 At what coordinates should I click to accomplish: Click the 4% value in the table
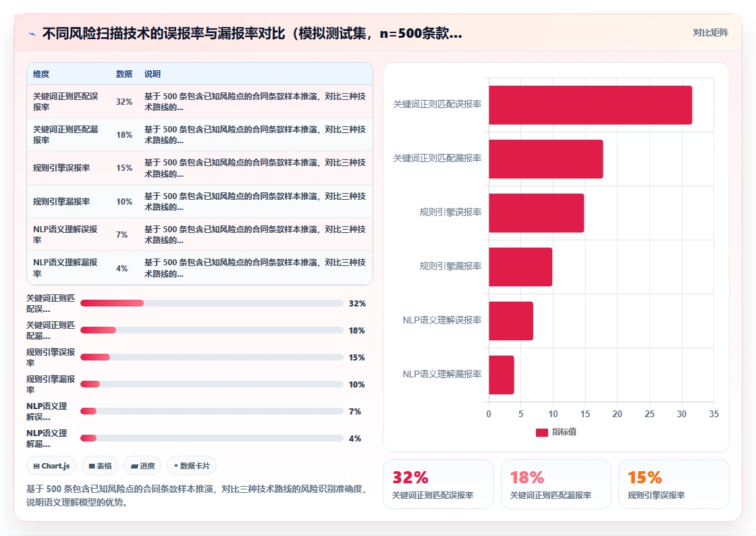(122, 268)
